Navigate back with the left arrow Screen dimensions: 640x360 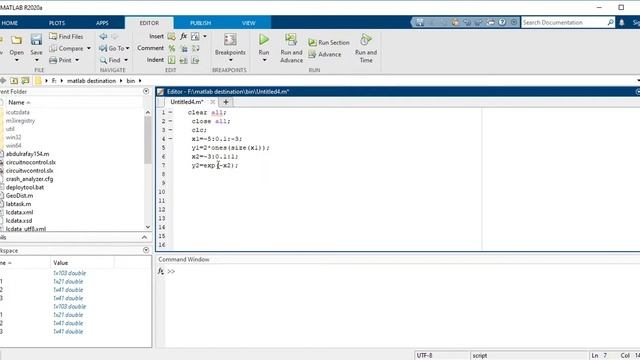pyautogui.click(x=103, y=36)
